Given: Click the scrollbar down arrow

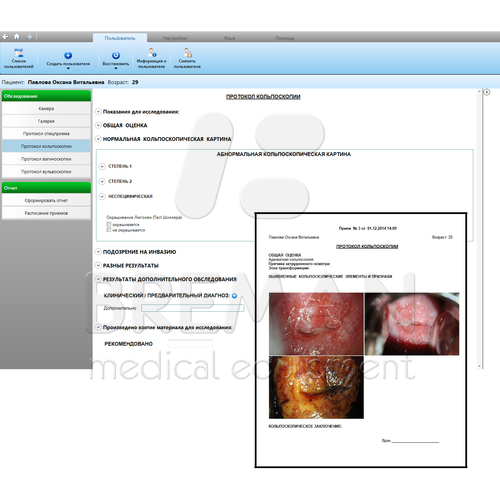Looking at the screenshot, I should pos(480,366).
